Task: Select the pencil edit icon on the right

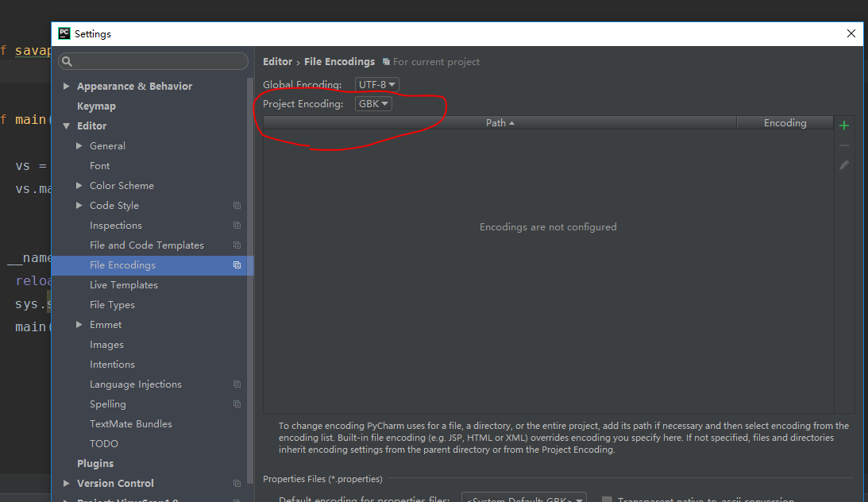Action: click(844, 165)
